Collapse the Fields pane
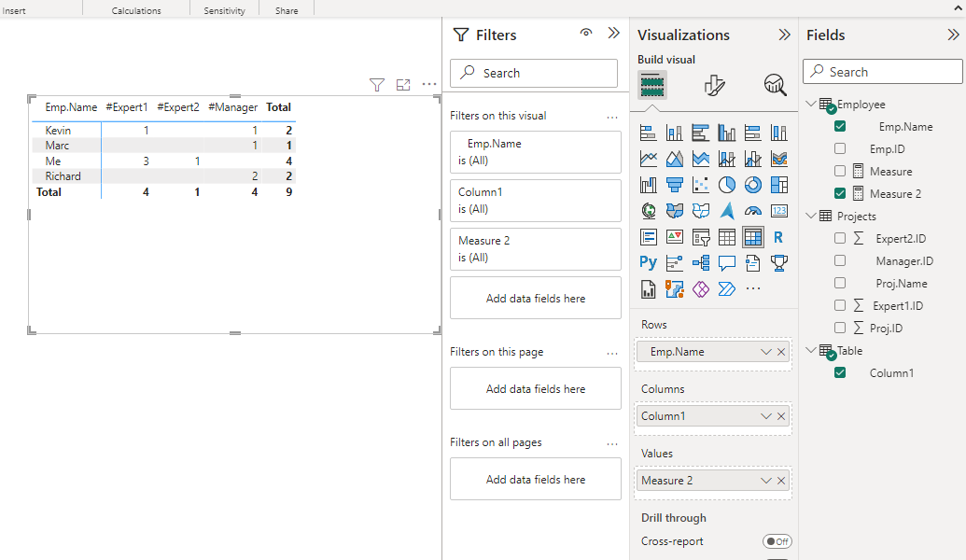This screenshot has width=966, height=560. (x=953, y=35)
